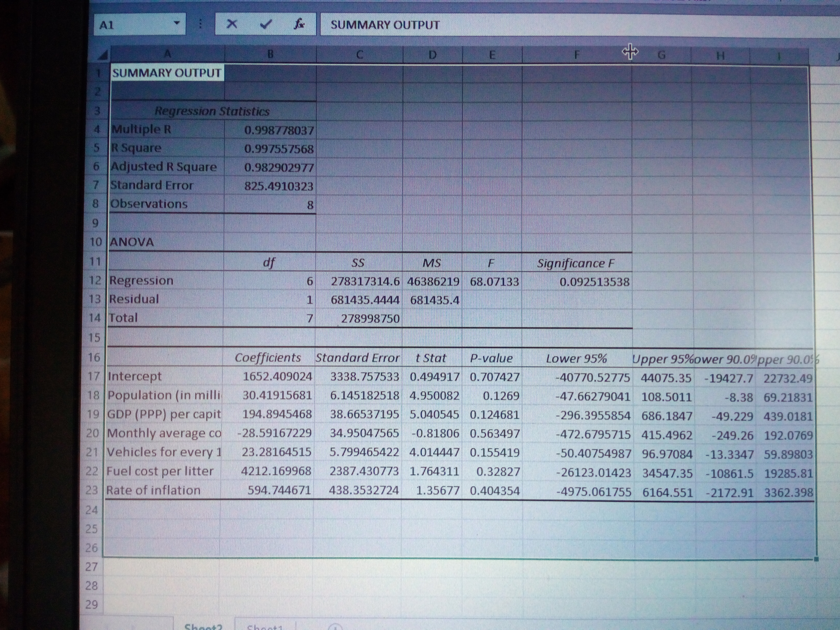This screenshot has width=840, height=630.
Task: Select column B header
Action: pos(270,54)
